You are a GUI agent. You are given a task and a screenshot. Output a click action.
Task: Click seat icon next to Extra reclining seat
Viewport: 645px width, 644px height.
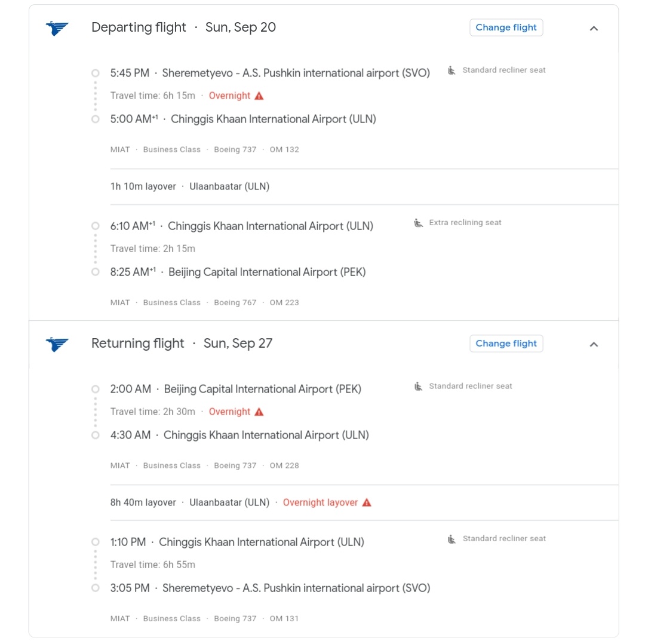pyautogui.click(x=419, y=223)
